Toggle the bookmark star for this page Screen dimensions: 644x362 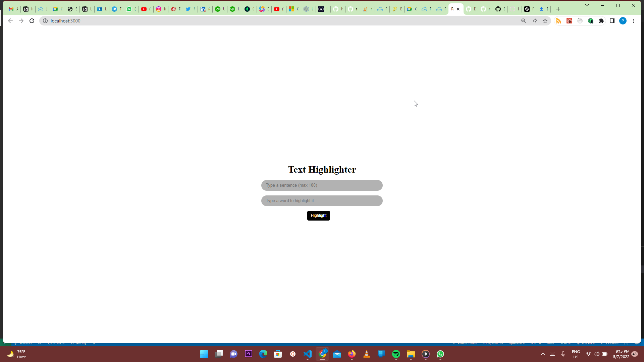[x=545, y=21]
